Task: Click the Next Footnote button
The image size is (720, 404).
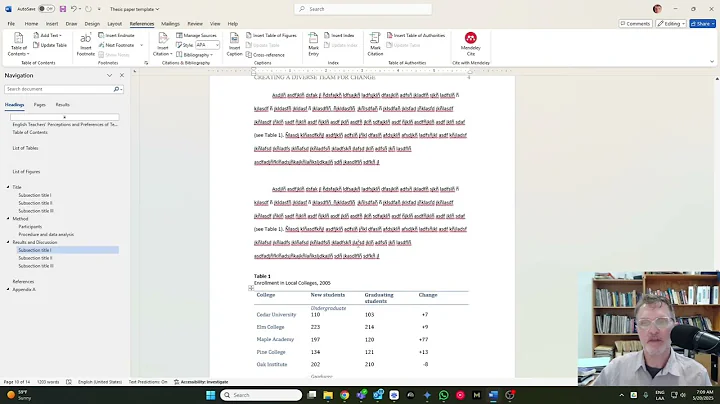Action: (116, 45)
